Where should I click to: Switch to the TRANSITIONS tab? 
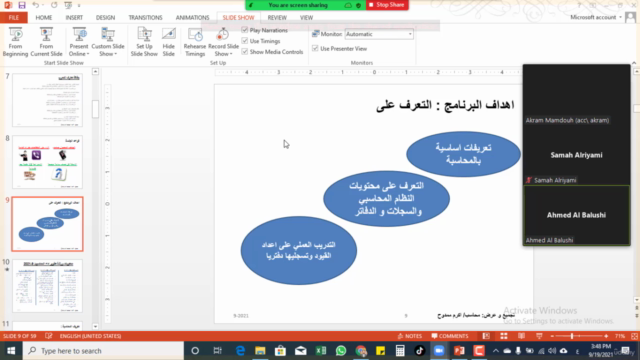145,18
